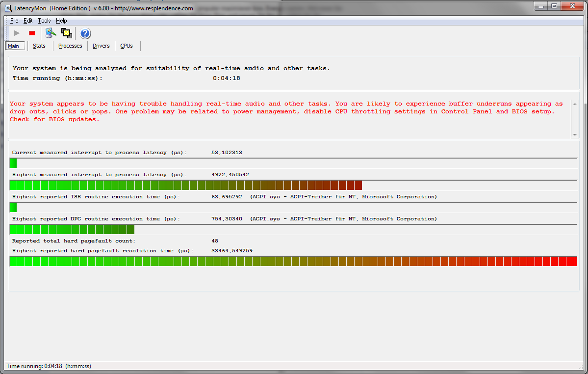Click the red warning message text
Screen dimensions: 588x374
coord(286,111)
